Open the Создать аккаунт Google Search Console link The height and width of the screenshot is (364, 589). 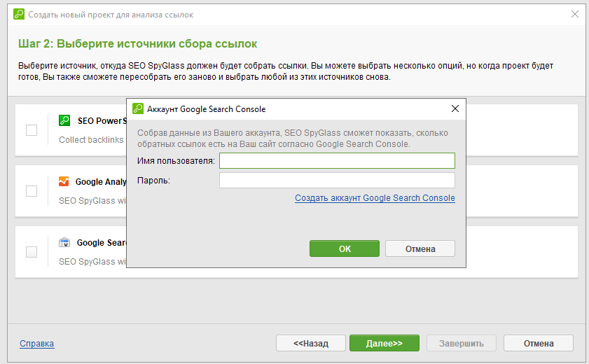pyautogui.click(x=375, y=198)
